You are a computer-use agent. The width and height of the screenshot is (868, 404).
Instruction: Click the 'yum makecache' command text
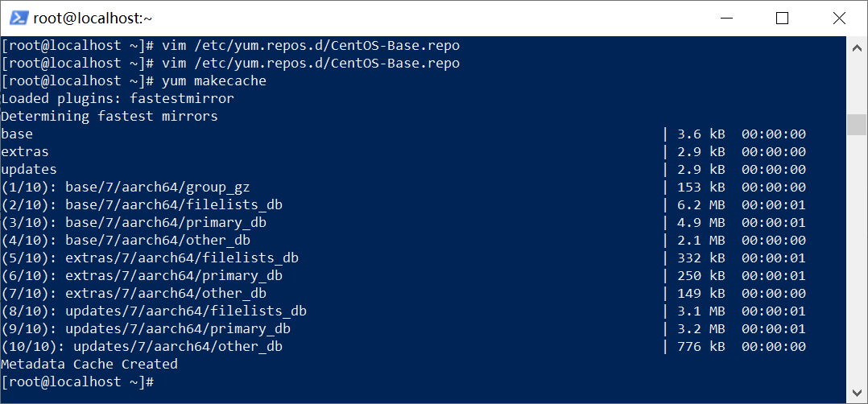coord(214,81)
